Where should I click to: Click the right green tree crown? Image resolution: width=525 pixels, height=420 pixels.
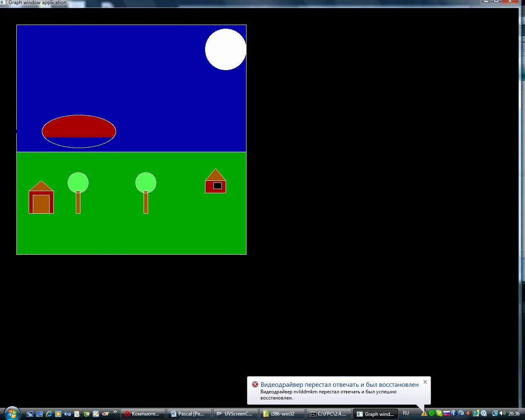click(x=146, y=183)
